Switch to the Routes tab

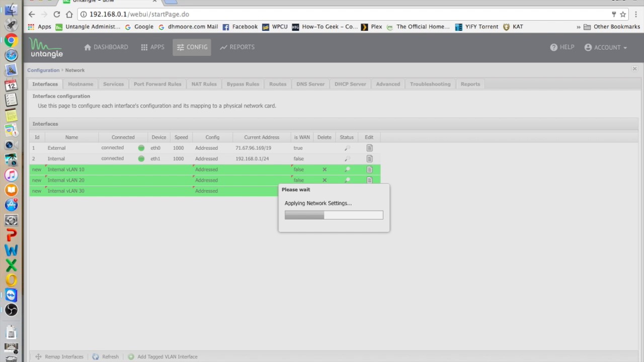pyautogui.click(x=278, y=84)
